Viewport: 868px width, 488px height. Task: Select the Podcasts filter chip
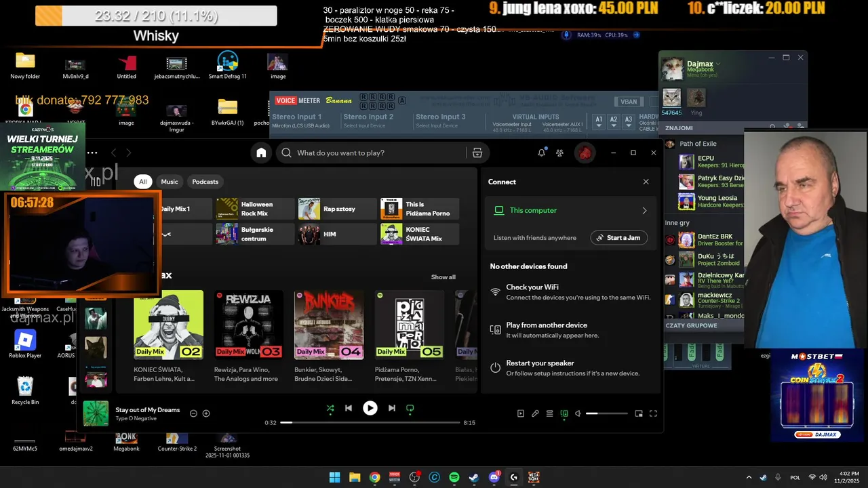click(205, 182)
